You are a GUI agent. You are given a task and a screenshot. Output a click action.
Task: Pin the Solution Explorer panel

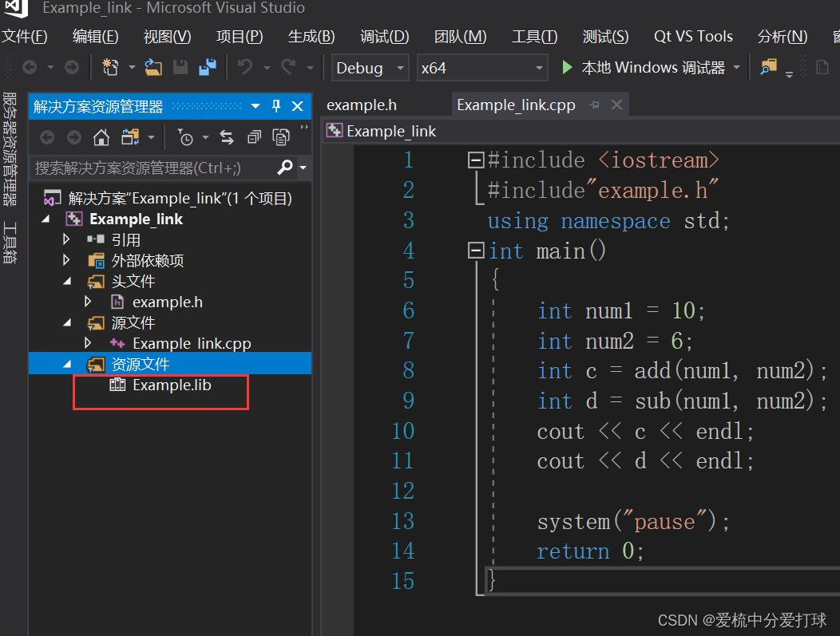[x=276, y=106]
